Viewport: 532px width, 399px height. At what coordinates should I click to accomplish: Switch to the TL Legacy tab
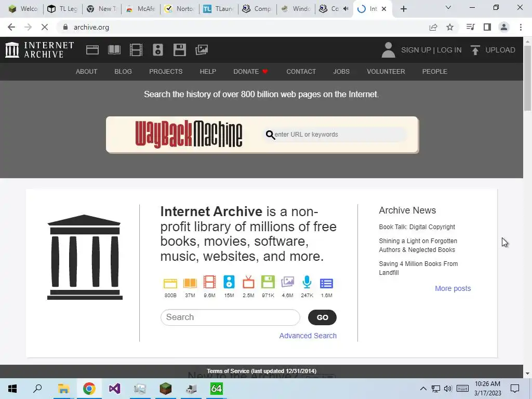pyautogui.click(x=62, y=9)
